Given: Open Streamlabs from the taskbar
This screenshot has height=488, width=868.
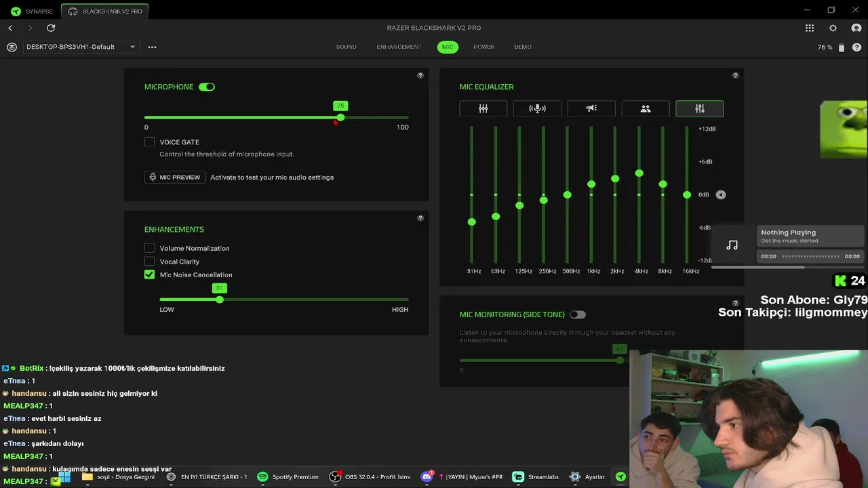Looking at the screenshot, I should point(536,476).
